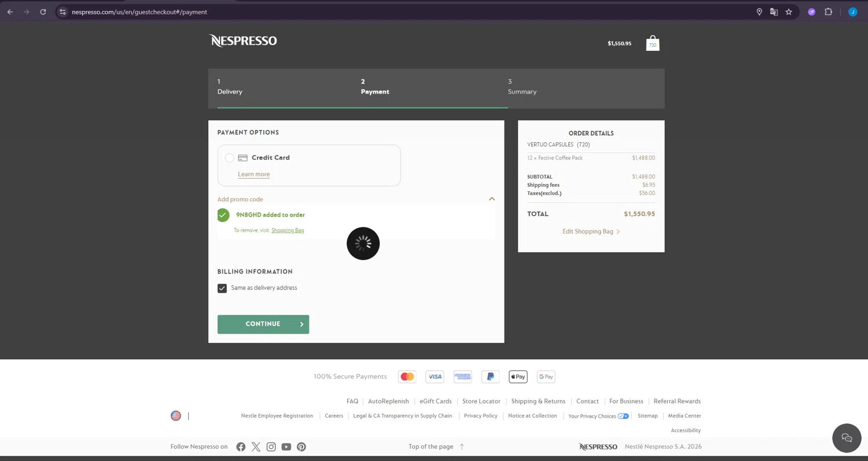Open Shipping & Returns footer link

coord(538,401)
